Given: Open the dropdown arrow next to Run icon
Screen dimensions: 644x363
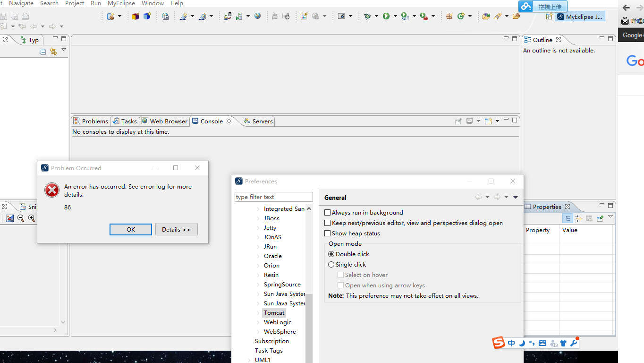Looking at the screenshot, I should point(395,16).
